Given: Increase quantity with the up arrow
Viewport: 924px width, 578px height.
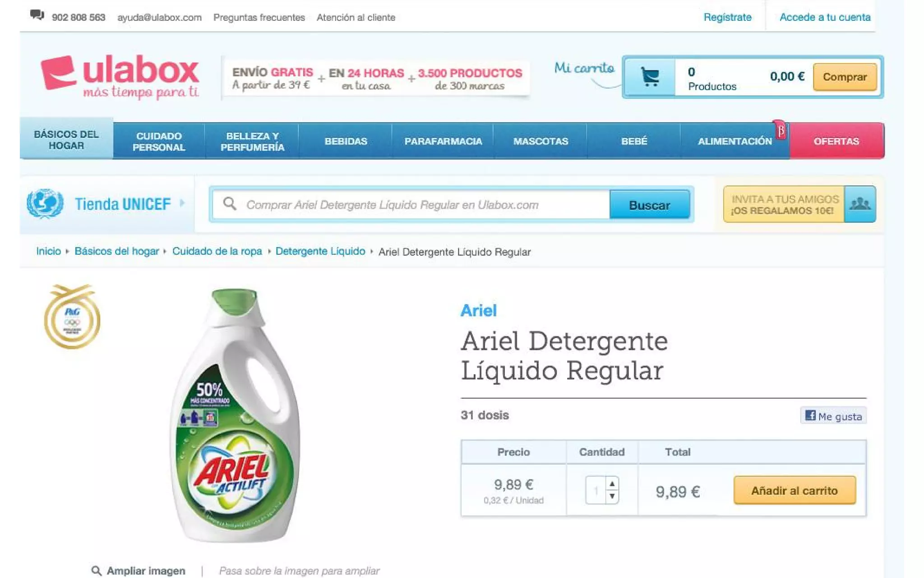Looking at the screenshot, I should coord(612,484).
